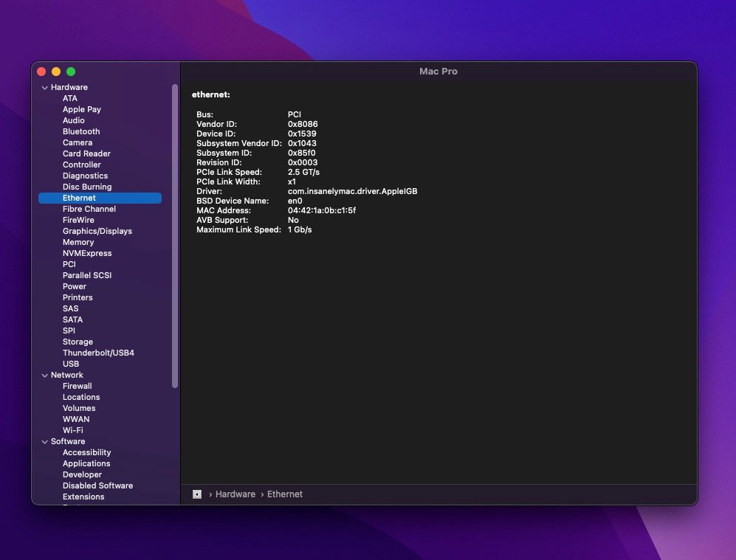This screenshot has width=736, height=560.
Task: Select Bluetooth in the sidebar
Action: tap(80, 131)
